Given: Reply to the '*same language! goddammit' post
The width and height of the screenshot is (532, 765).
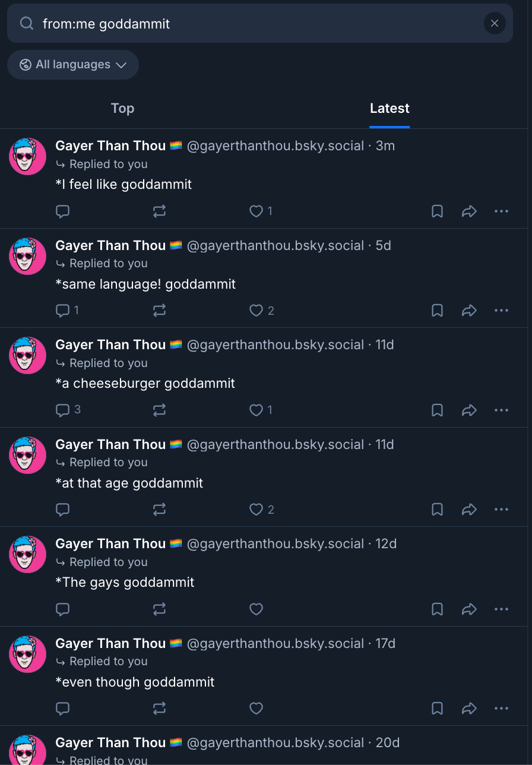Looking at the screenshot, I should [63, 311].
